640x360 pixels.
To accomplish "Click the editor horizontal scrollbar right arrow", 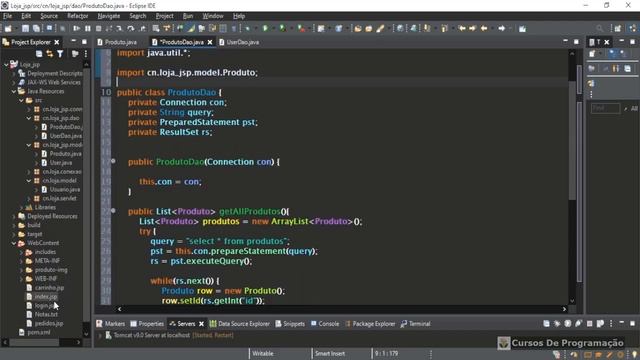I will 564,309.
